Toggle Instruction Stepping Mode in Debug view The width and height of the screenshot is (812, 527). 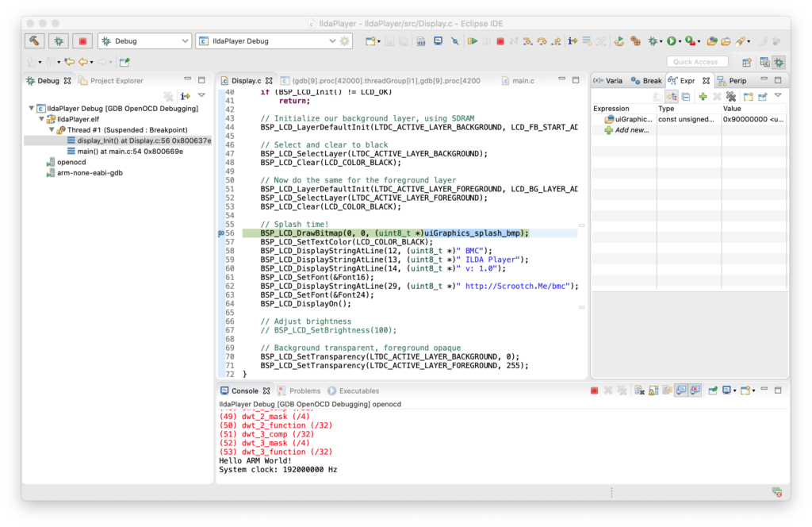point(186,96)
